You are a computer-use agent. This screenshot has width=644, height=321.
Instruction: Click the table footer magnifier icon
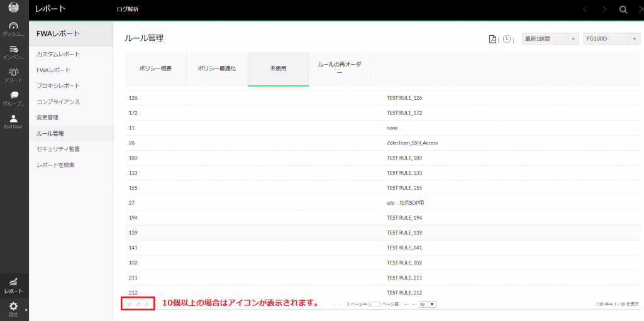[x=129, y=304]
